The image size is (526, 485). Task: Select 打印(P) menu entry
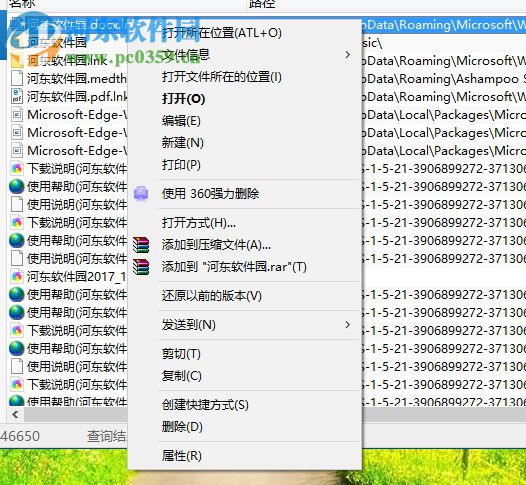click(181, 165)
